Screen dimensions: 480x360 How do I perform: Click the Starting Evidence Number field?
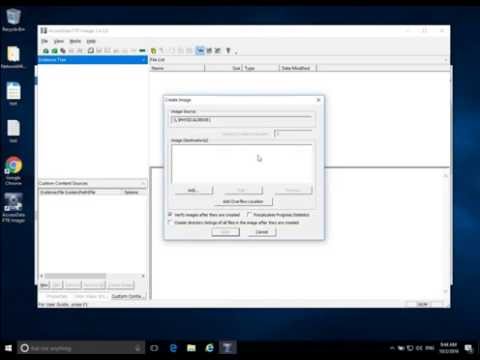click(x=294, y=133)
